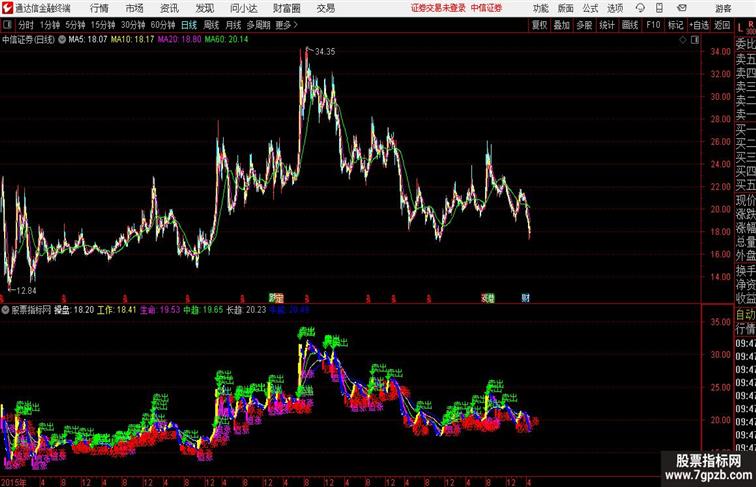
Task: Open the 公式 menu
Action: coord(590,7)
